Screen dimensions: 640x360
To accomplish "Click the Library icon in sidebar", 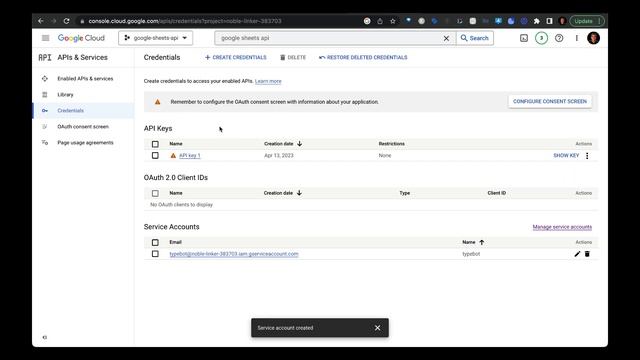I will pos(45,94).
